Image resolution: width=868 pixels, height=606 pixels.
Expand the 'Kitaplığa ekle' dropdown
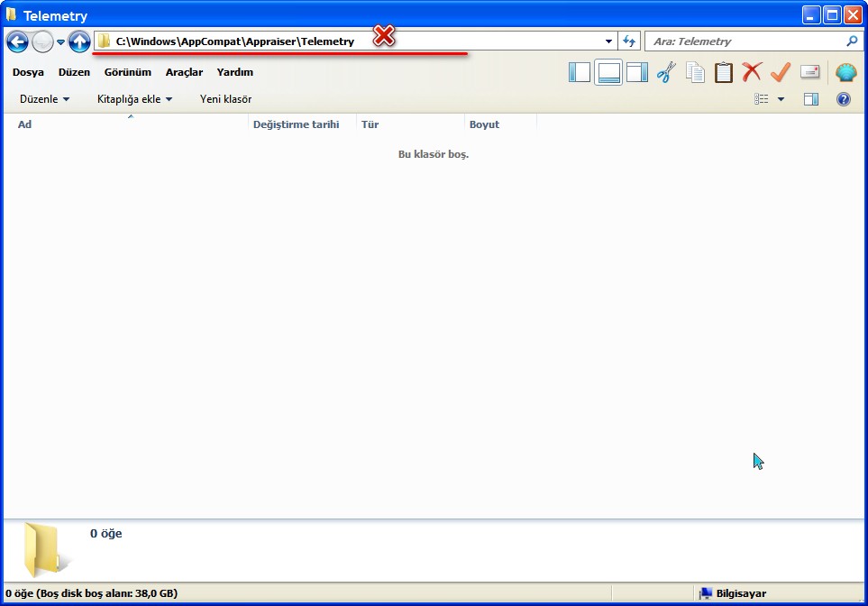point(134,99)
